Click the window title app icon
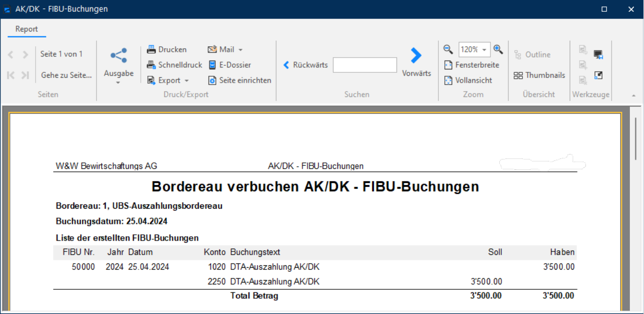 7,9
